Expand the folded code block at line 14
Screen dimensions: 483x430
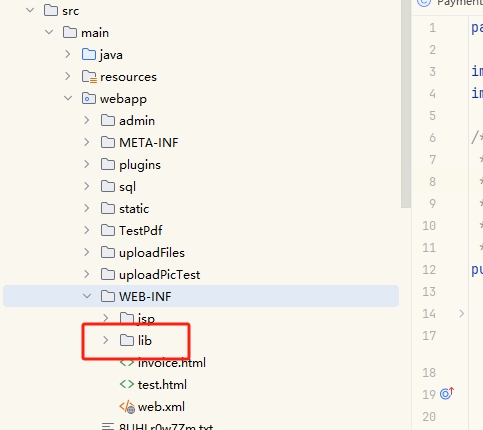click(462, 314)
